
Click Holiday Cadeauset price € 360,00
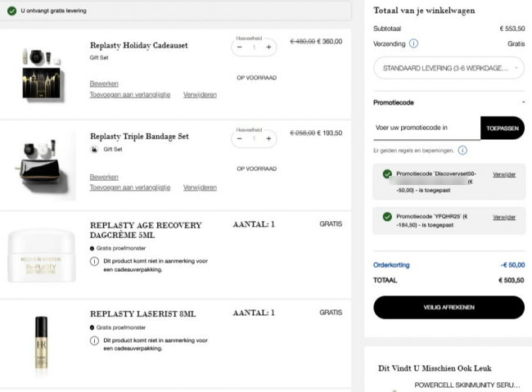pyautogui.click(x=330, y=42)
